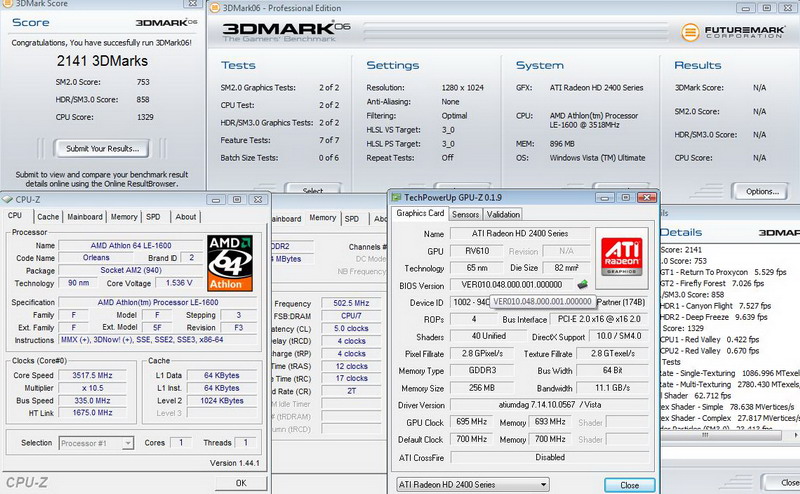This screenshot has width=800, height=494.
Task: Click the Options button in 3DMark06
Action: (x=762, y=191)
